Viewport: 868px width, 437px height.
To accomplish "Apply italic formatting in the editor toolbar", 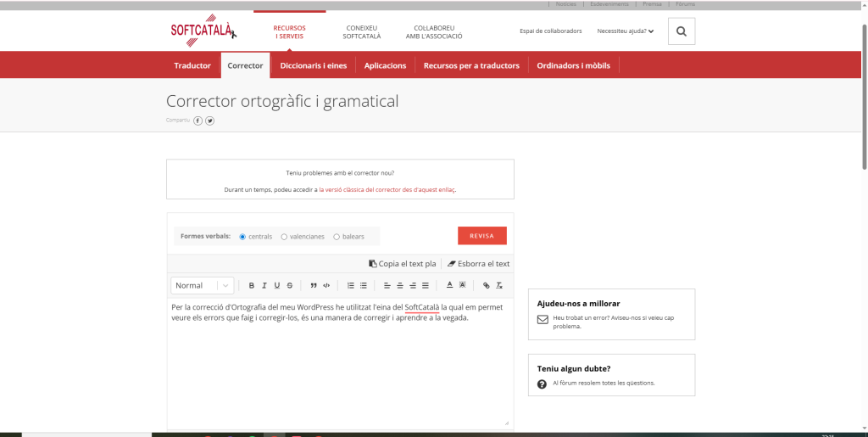I will point(264,286).
